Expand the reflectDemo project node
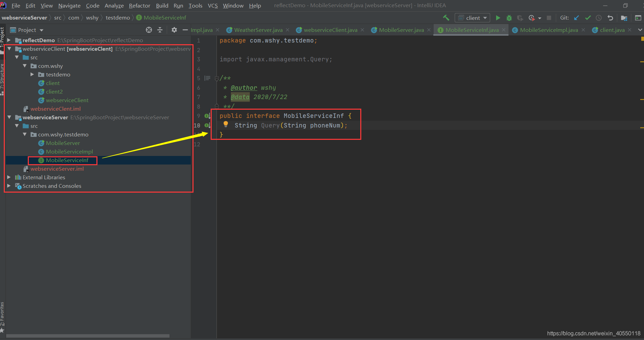Screen dimensions: 644x340 tap(9, 40)
